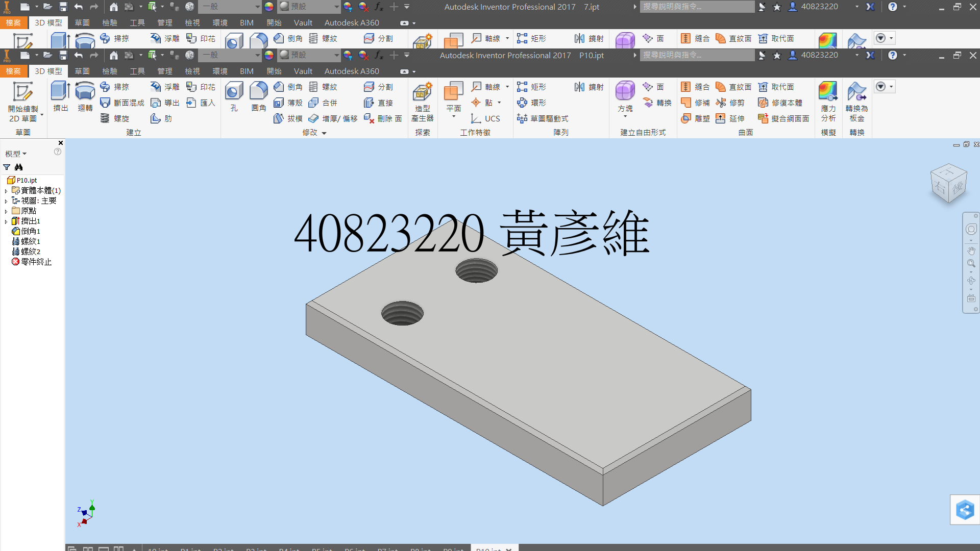Switch to the 草圖 ribbon tab

pos(82,71)
